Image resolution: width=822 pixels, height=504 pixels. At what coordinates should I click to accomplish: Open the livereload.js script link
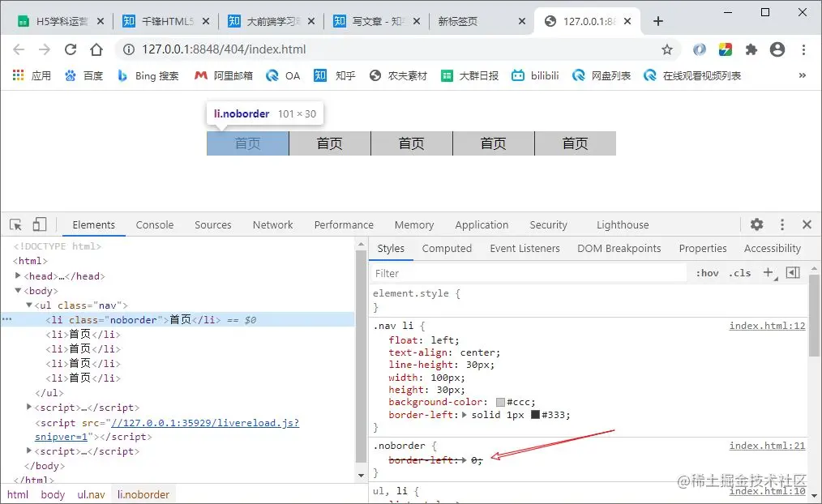(205, 423)
